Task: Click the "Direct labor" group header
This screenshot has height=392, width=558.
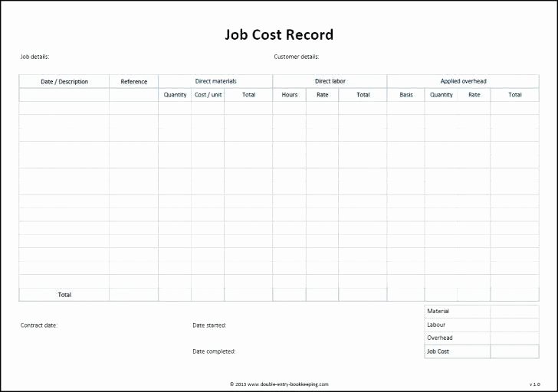Action: 330,81
